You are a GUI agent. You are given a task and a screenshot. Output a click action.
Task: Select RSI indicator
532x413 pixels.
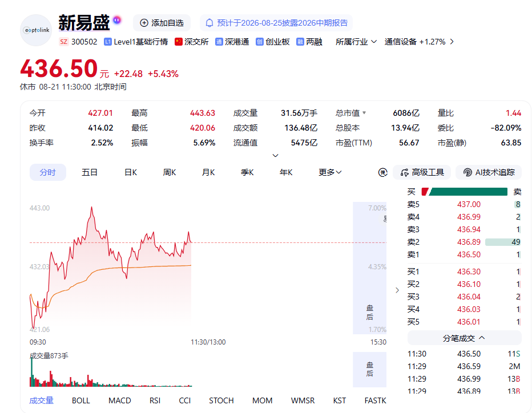[155, 400]
